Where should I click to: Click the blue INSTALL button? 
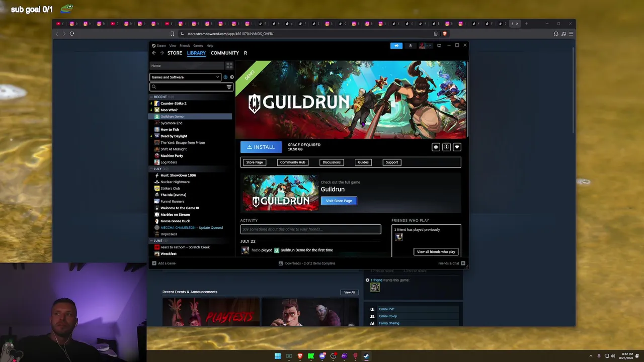[x=261, y=147]
